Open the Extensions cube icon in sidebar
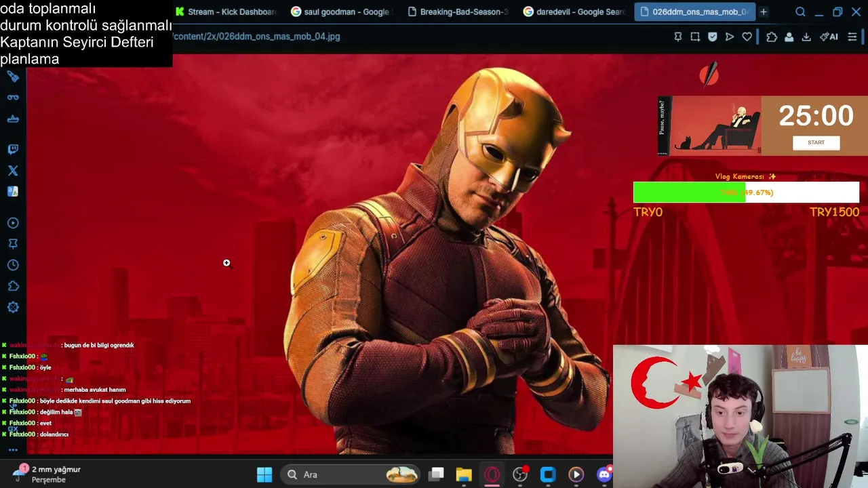The height and width of the screenshot is (488, 868). tap(13, 286)
